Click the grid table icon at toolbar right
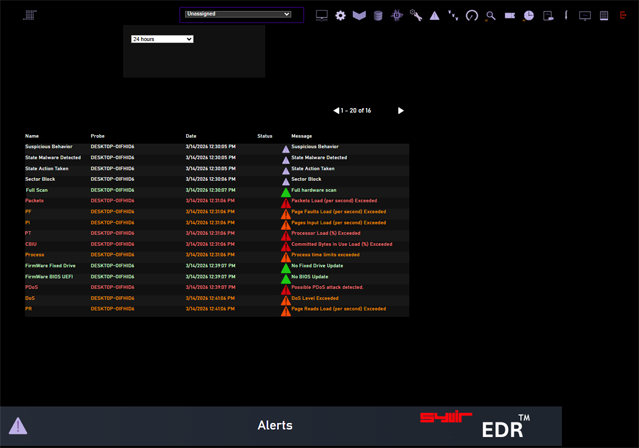 click(604, 15)
